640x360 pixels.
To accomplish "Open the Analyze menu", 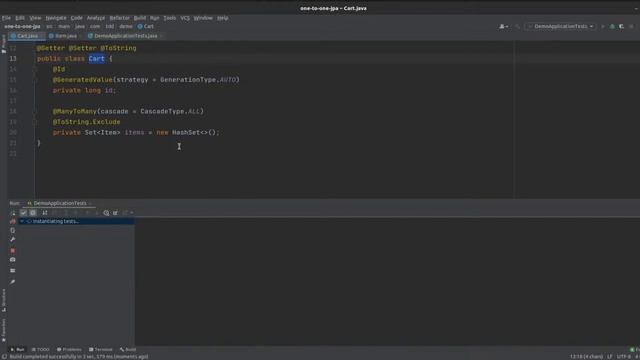I will [96, 18].
